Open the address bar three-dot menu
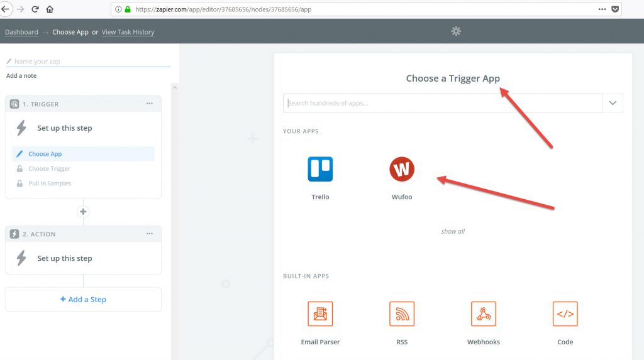This screenshot has height=360, width=644. 602,9
